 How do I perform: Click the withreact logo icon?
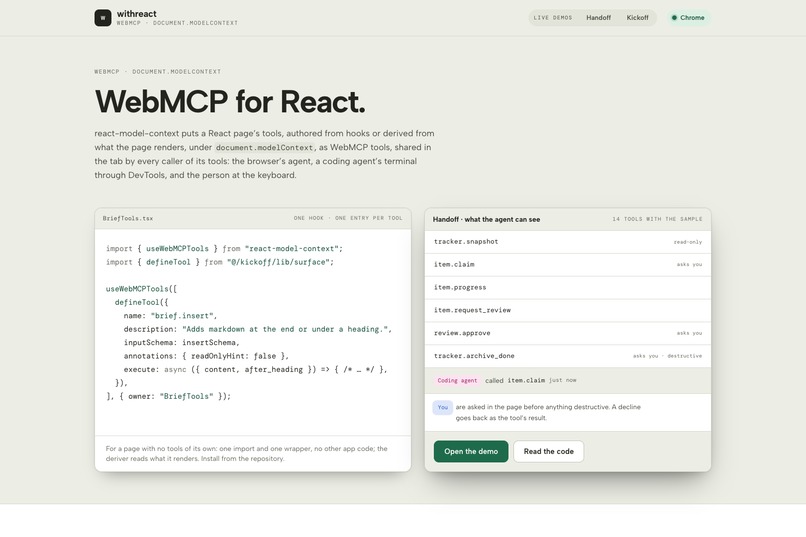(x=103, y=17)
